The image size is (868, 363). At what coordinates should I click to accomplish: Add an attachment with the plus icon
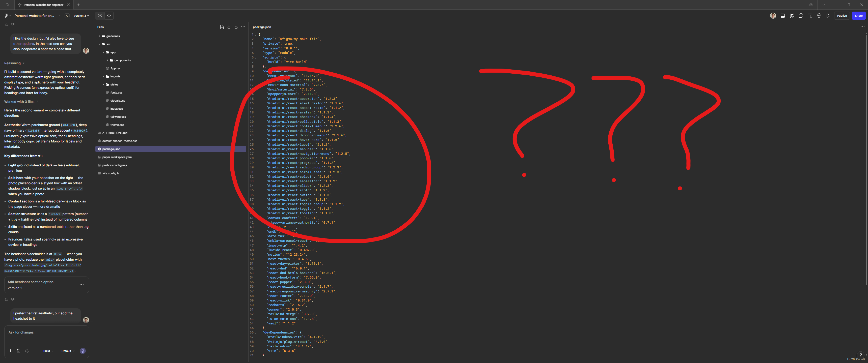pos(10,351)
